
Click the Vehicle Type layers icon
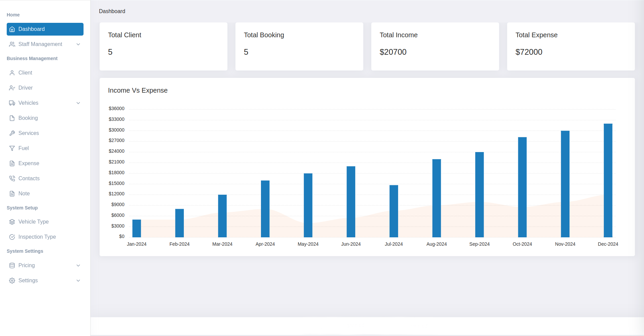coord(12,222)
